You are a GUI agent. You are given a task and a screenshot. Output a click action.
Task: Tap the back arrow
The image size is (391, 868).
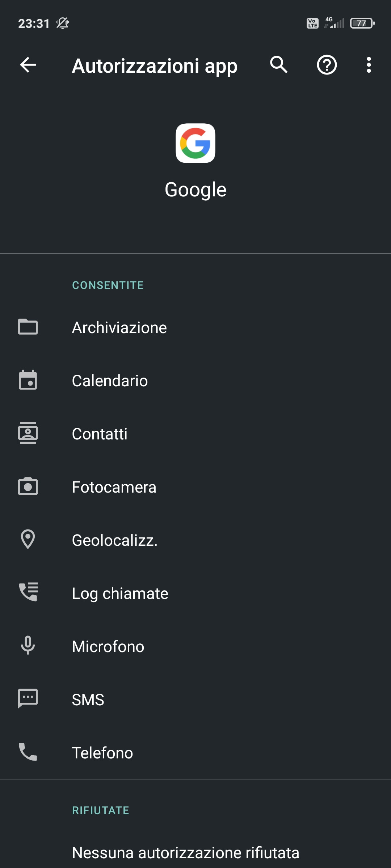[x=28, y=65]
